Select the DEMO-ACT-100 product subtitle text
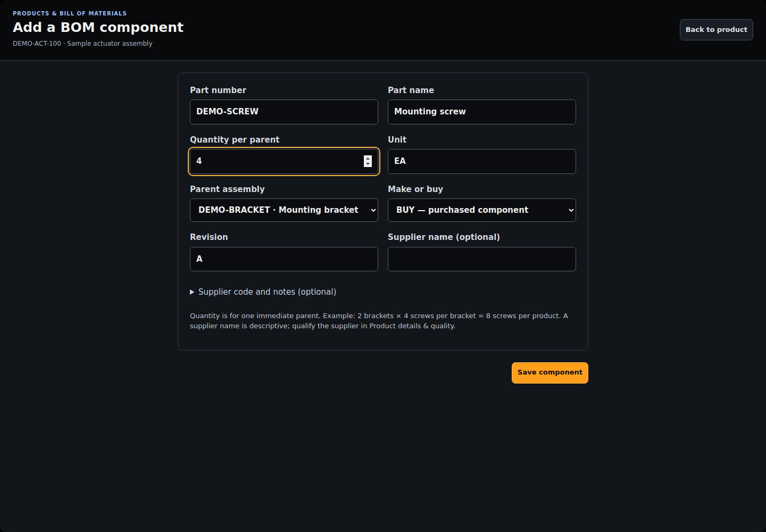Image resolution: width=766 pixels, height=532 pixels. click(82, 44)
